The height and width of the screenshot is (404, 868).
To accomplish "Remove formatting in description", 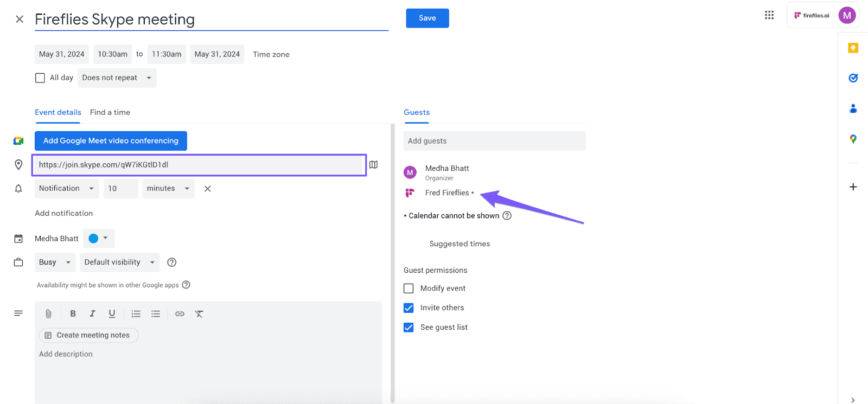I will coord(199,314).
